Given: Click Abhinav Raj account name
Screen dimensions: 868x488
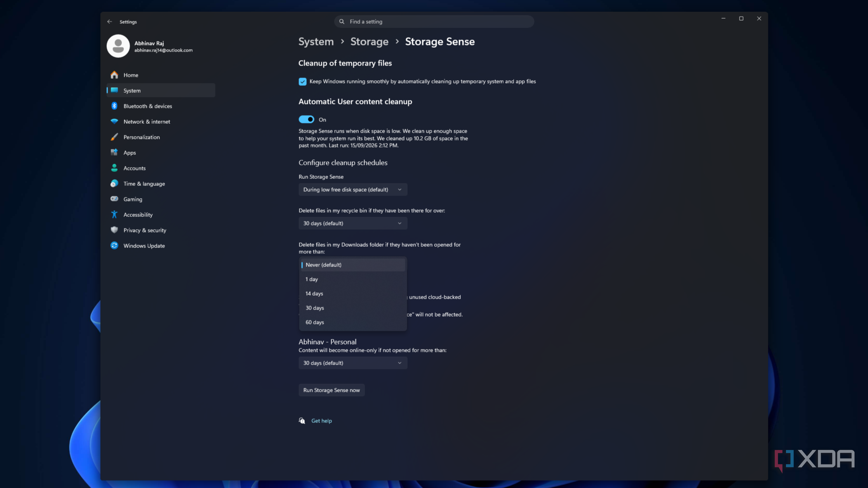Looking at the screenshot, I should point(149,43).
